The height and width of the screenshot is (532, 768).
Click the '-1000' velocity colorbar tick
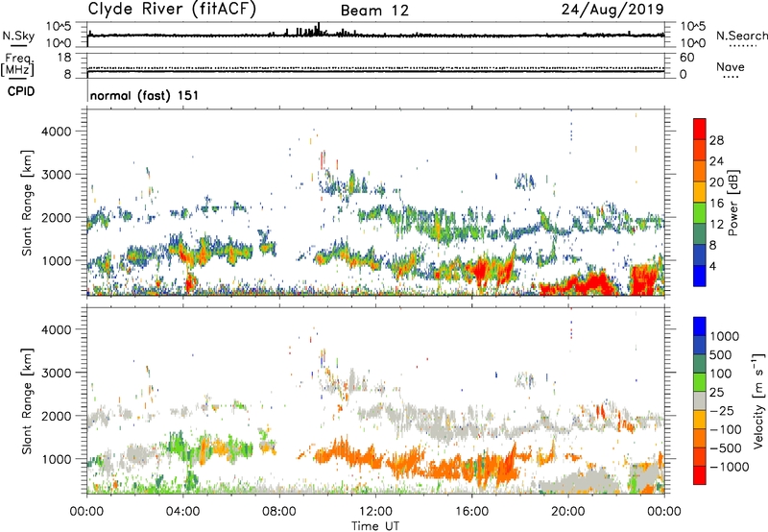click(x=729, y=467)
